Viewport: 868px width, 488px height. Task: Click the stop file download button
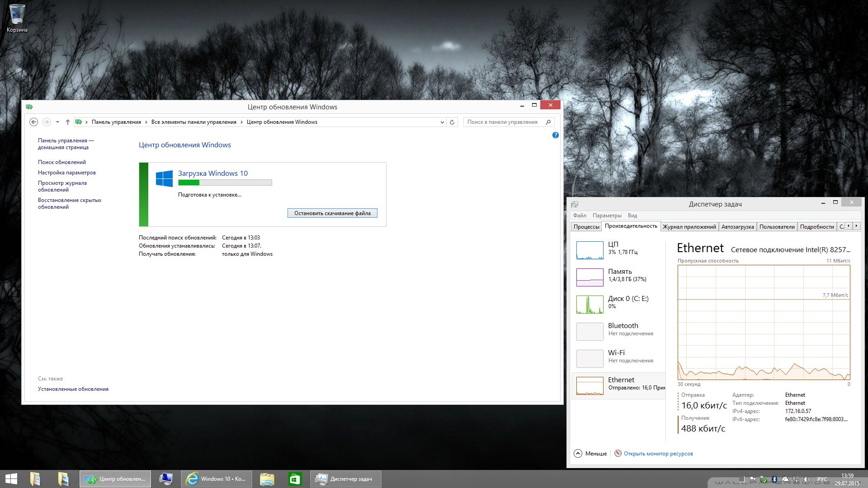coord(332,213)
